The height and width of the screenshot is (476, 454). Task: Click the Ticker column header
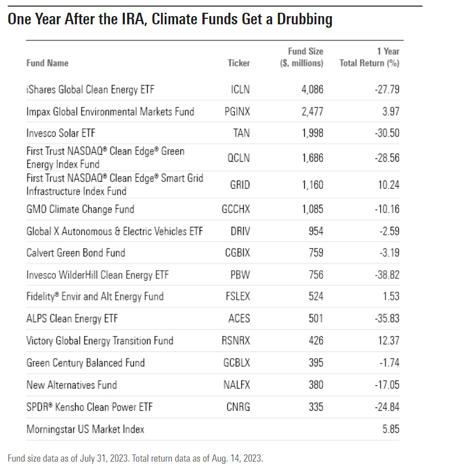[x=239, y=63]
